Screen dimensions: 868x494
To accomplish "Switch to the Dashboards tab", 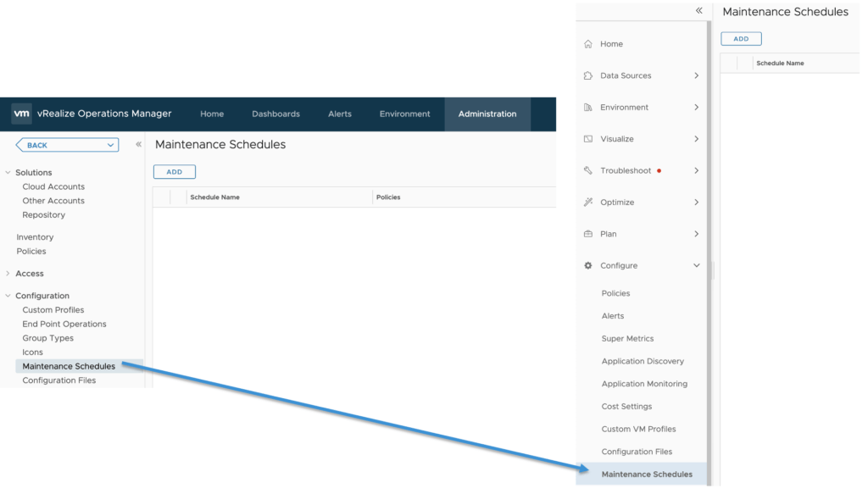I will [x=275, y=114].
